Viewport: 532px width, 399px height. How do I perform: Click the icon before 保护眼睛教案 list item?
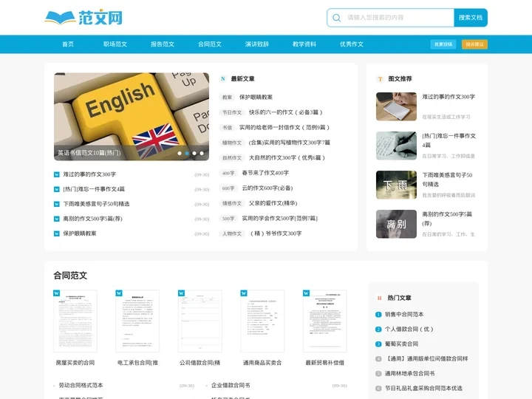pos(57,233)
